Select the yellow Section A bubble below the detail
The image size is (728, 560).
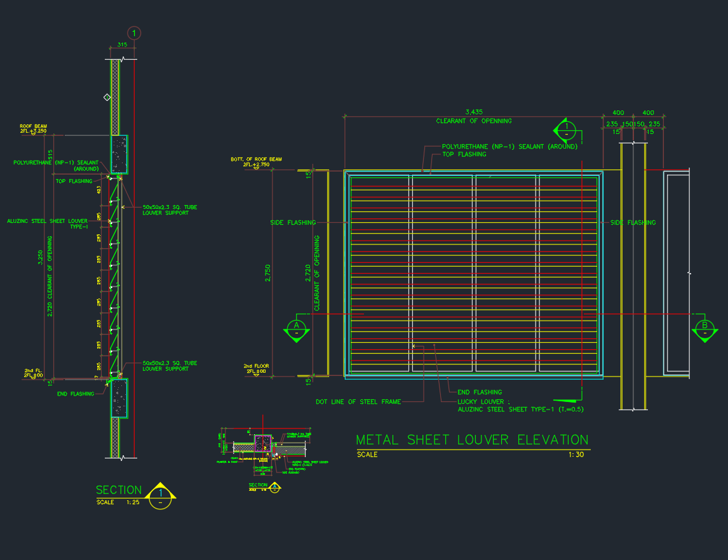point(273,486)
